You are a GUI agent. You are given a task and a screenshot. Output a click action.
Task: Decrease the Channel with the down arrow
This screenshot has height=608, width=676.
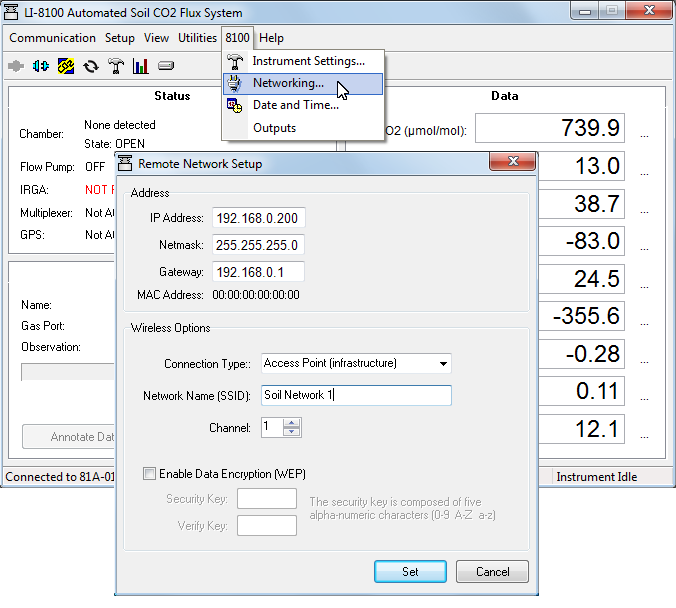point(292,432)
